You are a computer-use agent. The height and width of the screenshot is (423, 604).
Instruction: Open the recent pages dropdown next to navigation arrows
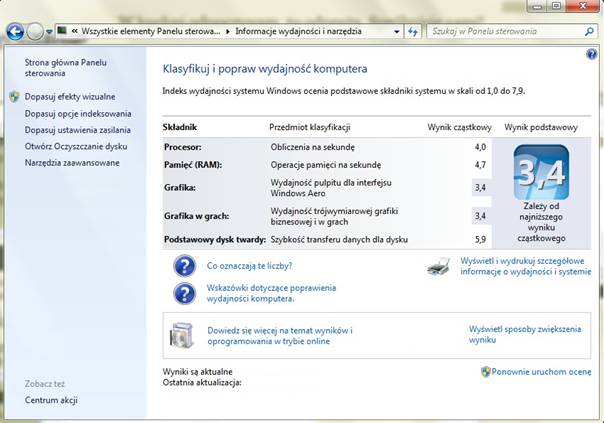(49, 32)
